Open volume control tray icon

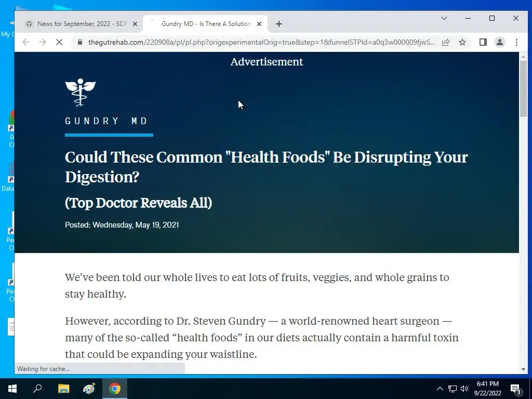464,389
